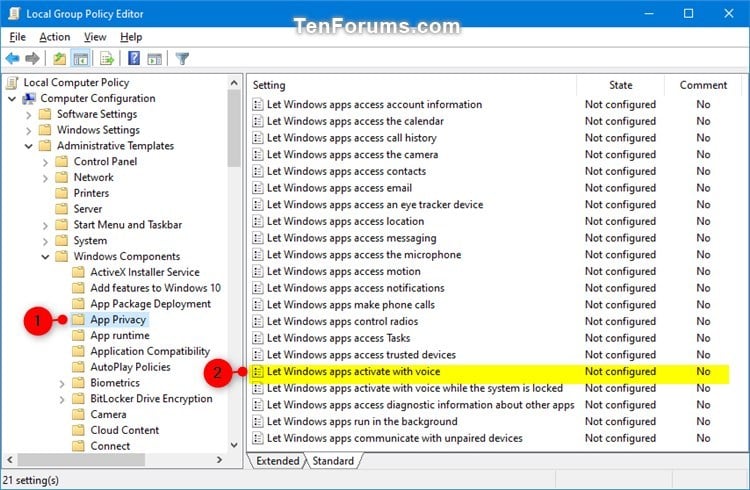This screenshot has width=750, height=490.
Task: Click the Export List toolbar icon
Action: [x=107, y=59]
